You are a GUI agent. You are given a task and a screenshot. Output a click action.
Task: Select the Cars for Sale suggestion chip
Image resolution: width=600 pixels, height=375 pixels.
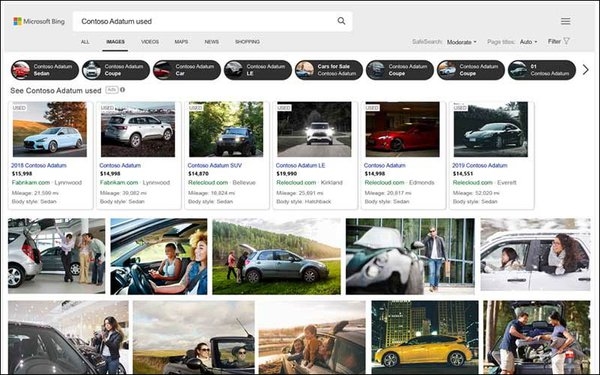pyautogui.click(x=329, y=70)
